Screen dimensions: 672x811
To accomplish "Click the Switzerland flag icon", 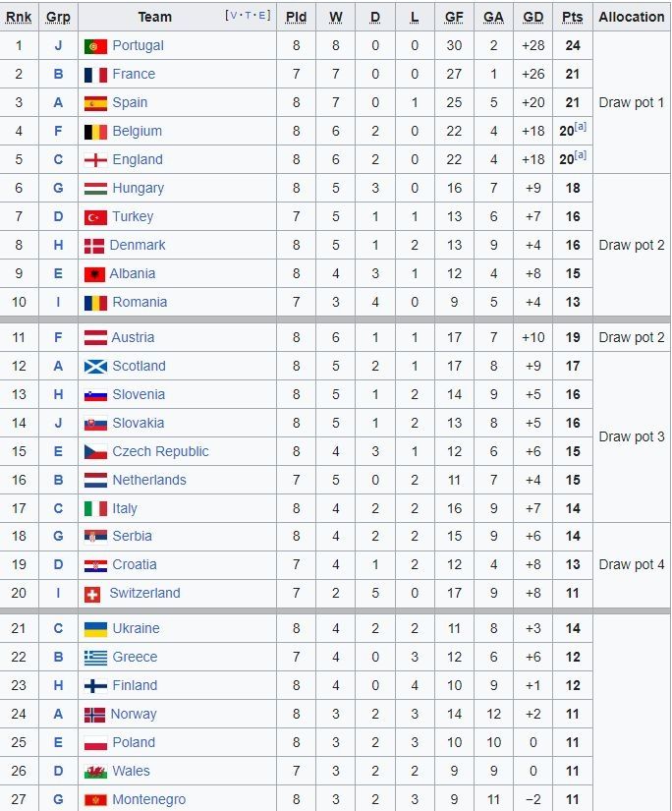I will [x=92, y=594].
